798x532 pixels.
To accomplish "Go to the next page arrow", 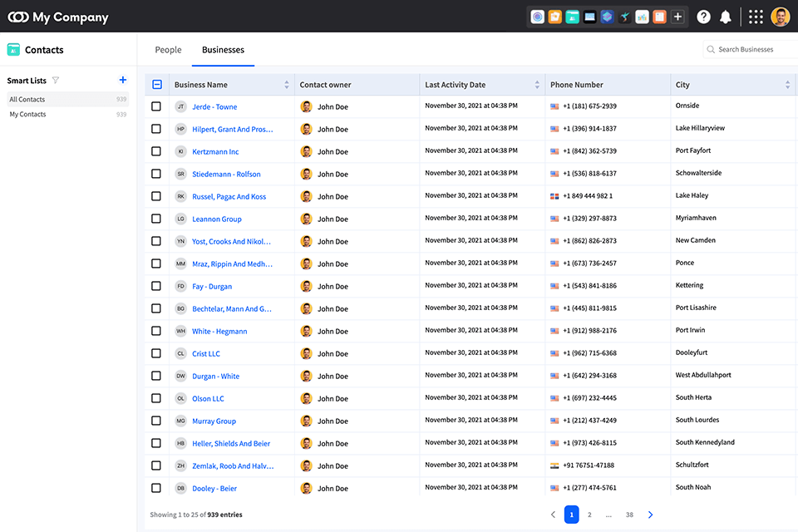I will [650, 515].
